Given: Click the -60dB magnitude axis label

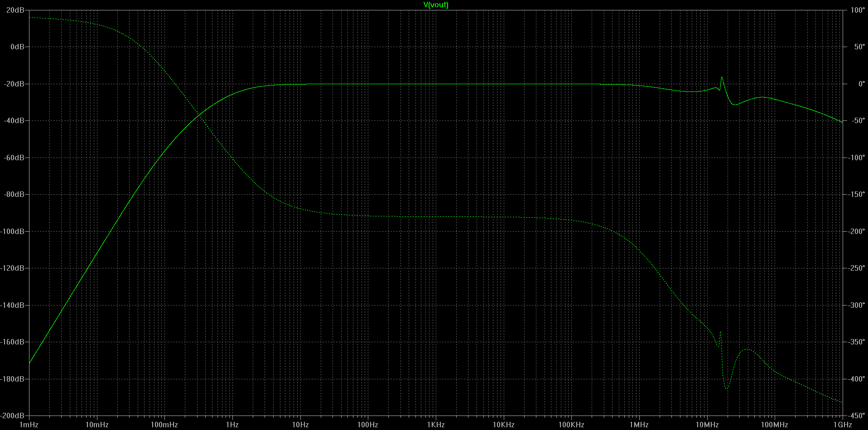Looking at the screenshot, I should pyautogui.click(x=15, y=158).
